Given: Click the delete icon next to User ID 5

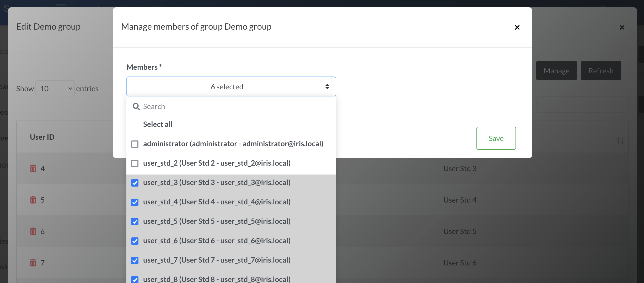Looking at the screenshot, I should click(x=33, y=200).
